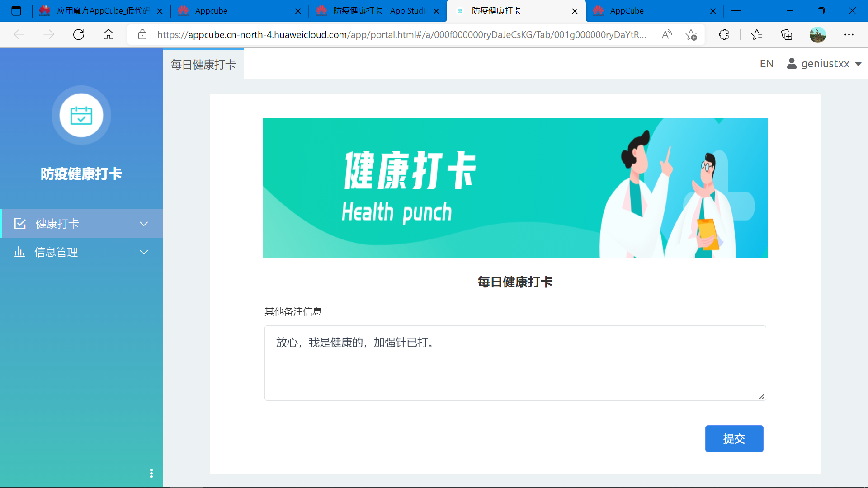This screenshot has width=868, height=488.
Task: Click the read aloud icon
Action: click(x=667, y=35)
